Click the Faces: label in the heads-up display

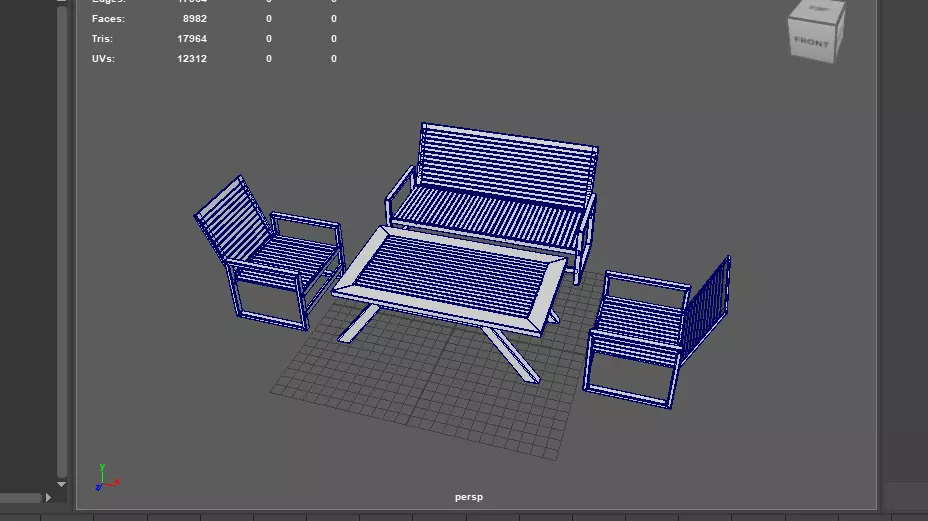pos(108,19)
